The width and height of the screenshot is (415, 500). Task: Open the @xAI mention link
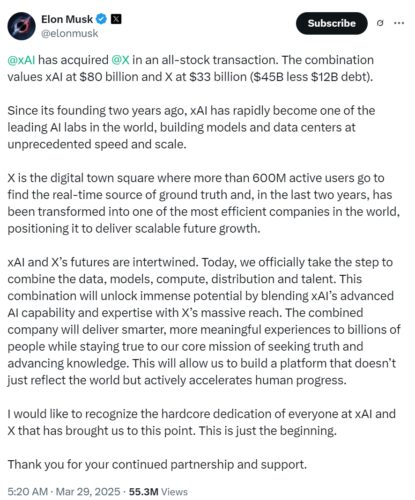coord(21,60)
